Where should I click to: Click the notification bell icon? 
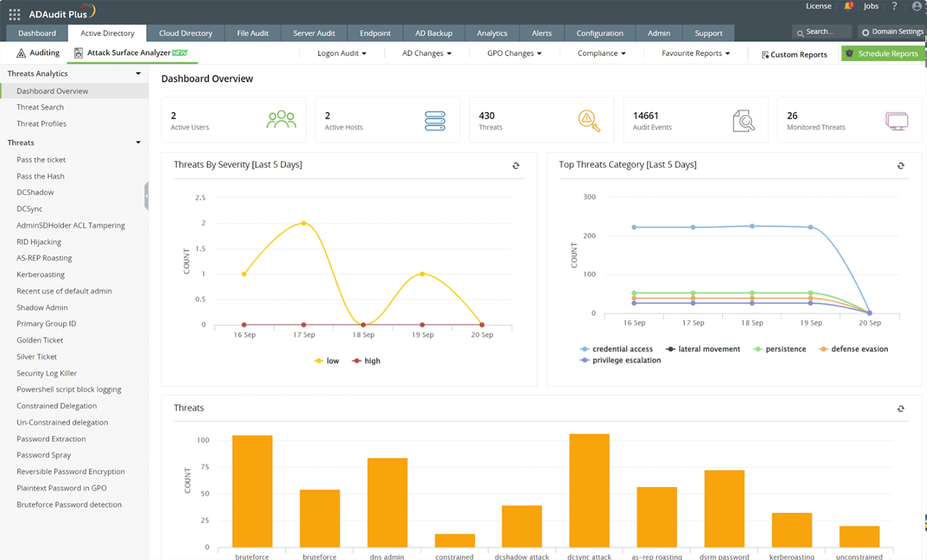point(848,6)
